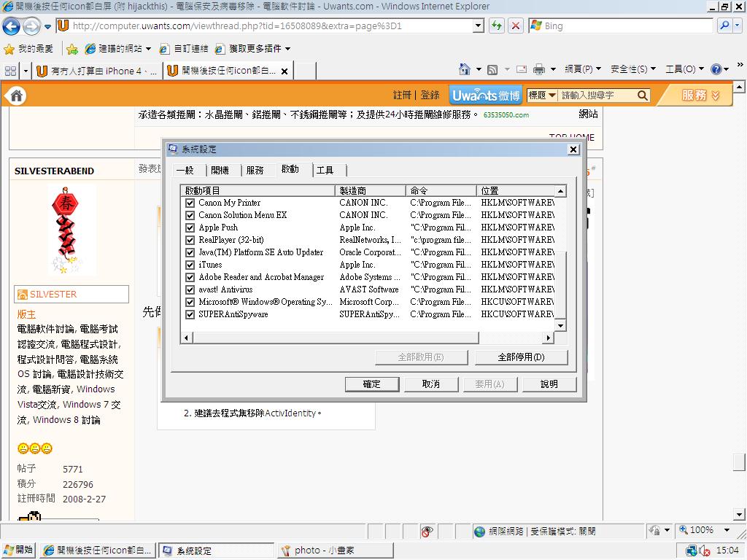Viewport: 747px width, 560px height.
Task: Uncheck Apple Push startup item
Action: coord(190,227)
